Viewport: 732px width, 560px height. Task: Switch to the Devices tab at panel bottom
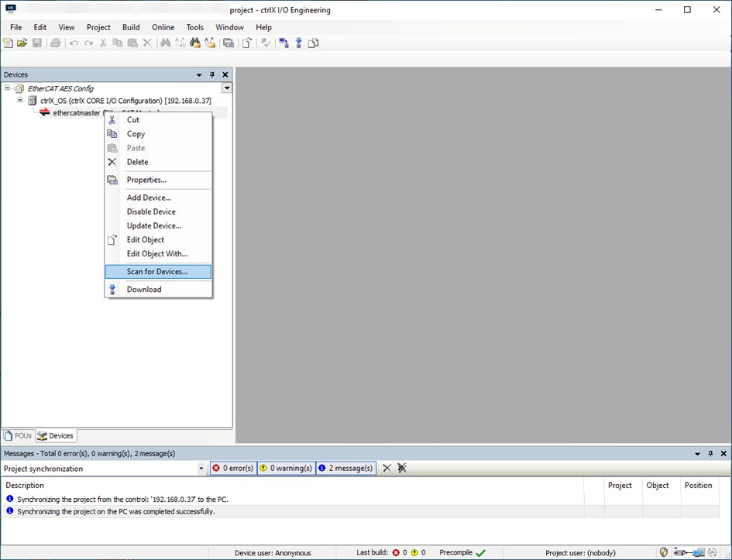click(x=56, y=435)
